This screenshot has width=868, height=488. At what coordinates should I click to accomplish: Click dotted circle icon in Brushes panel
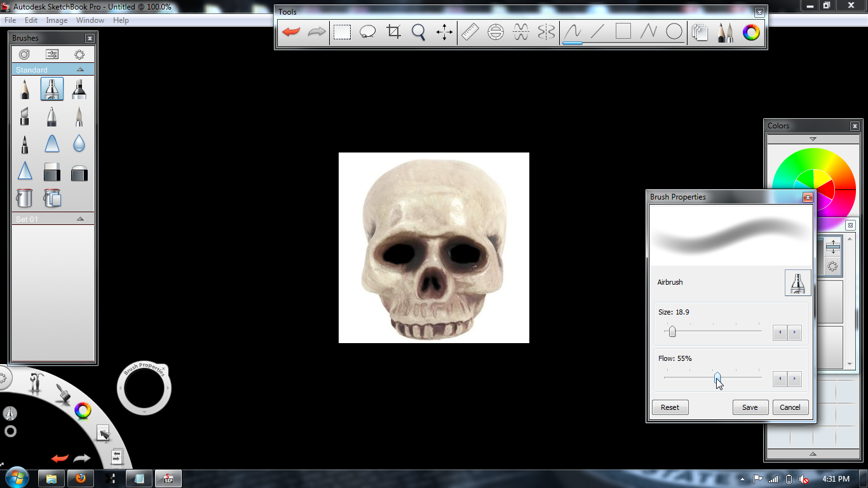79,55
